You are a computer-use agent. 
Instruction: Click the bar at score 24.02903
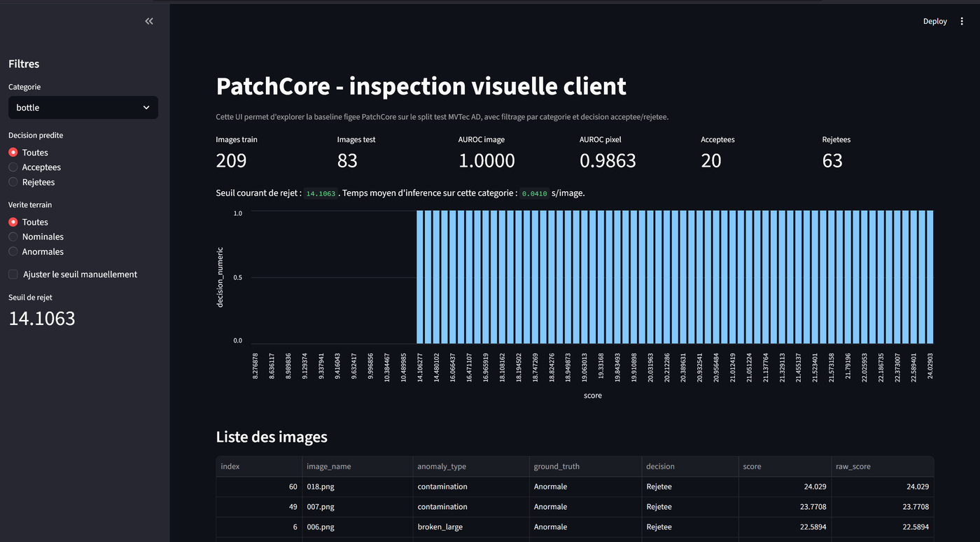930,277
